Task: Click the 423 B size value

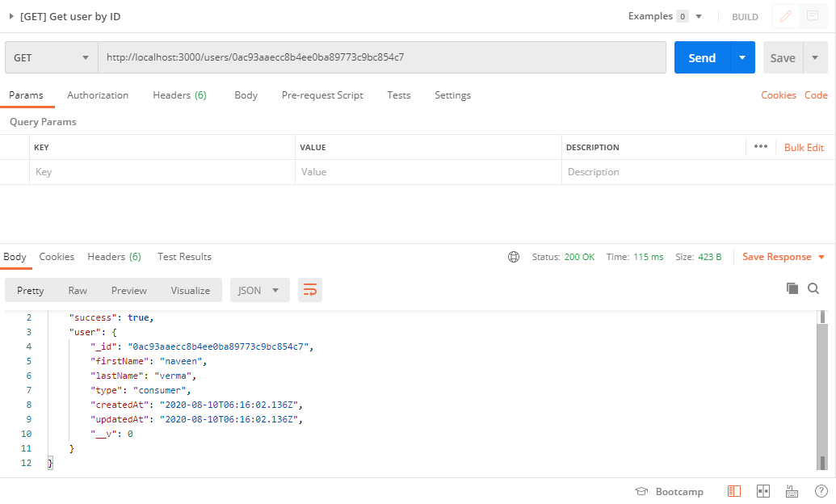Action: pos(710,257)
